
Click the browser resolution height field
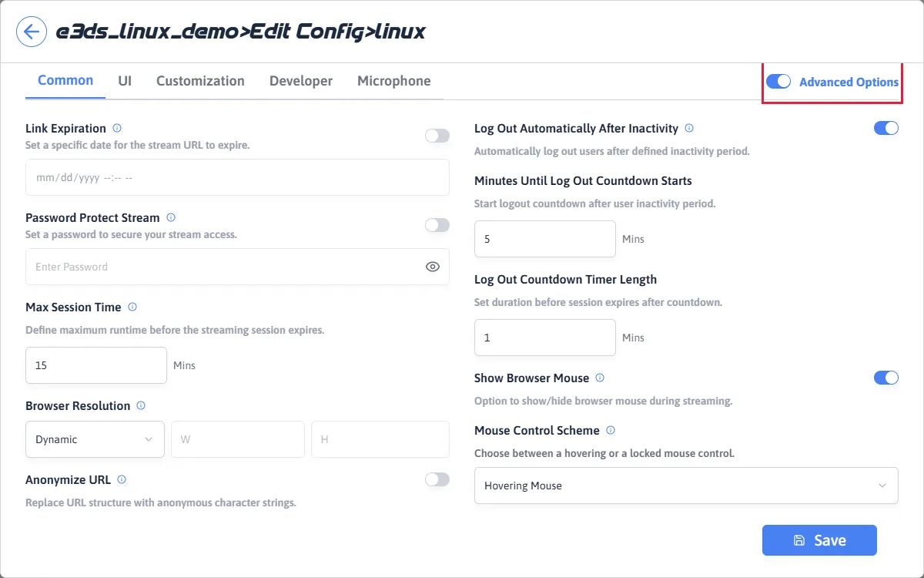coord(380,439)
